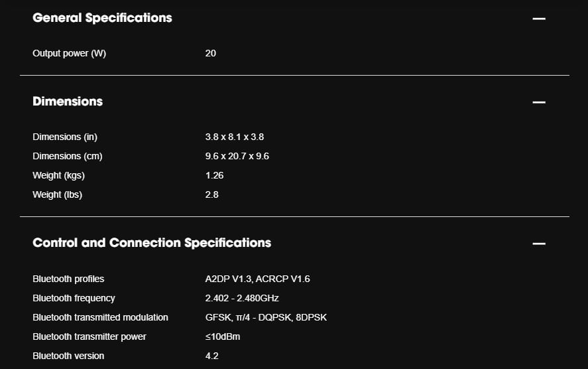Select the Dimensions (in) label
Image resolution: width=588 pixels, height=369 pixels.
click(x=65, y=137)
